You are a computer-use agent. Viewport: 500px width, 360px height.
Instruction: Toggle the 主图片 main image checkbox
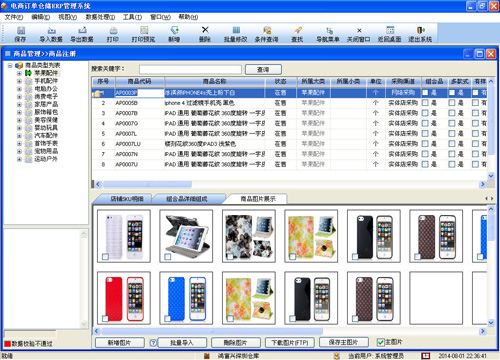pos(380,342)
